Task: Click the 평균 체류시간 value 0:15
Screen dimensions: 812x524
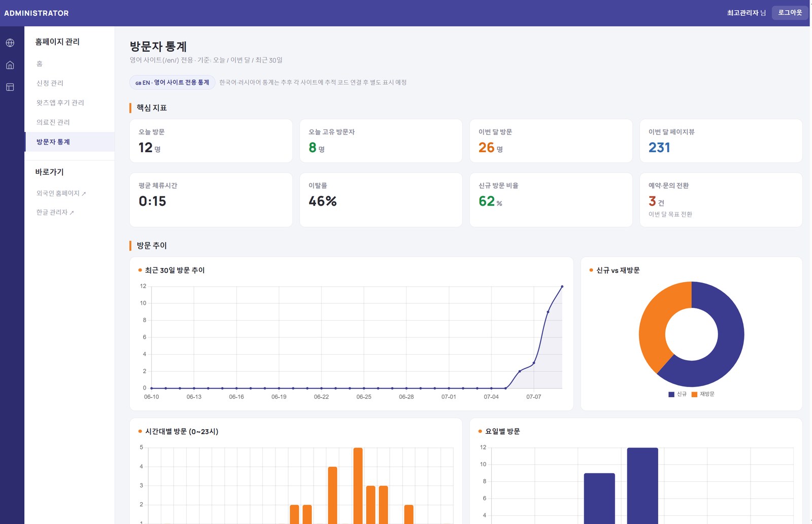Action: 152,201
